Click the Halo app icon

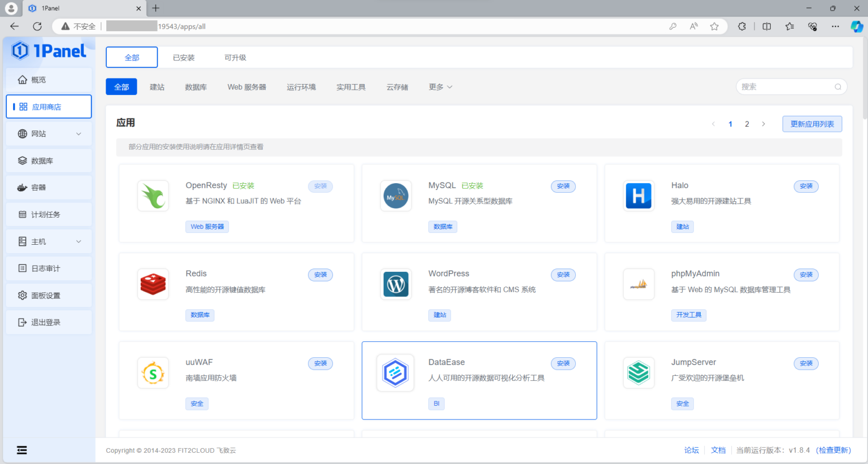(639, 196)
